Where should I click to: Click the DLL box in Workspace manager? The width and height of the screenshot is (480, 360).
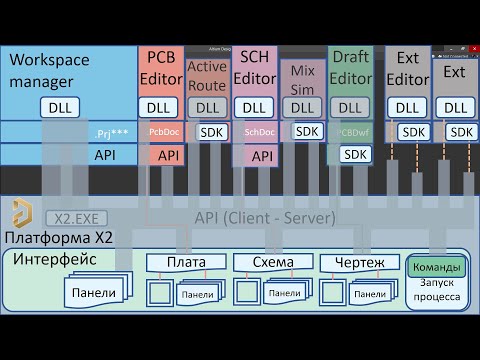(60, 107)
